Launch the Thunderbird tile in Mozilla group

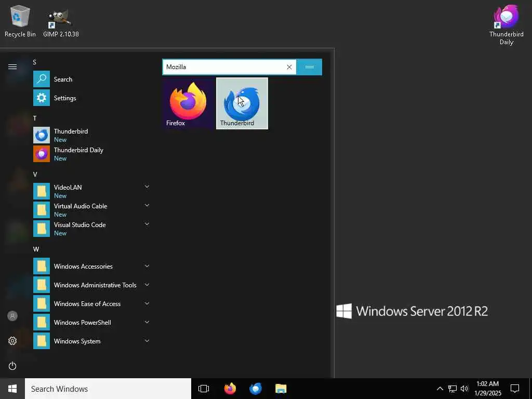[242, 103]
